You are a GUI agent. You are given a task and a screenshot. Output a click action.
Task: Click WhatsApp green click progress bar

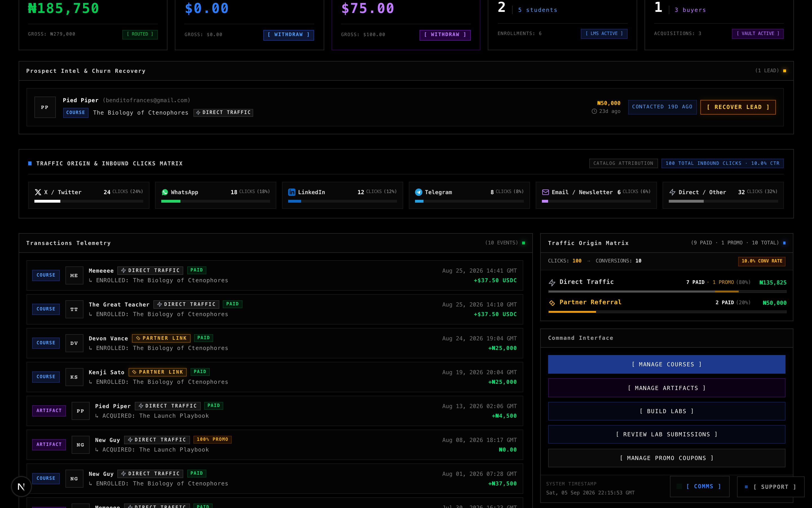[x=215, y=201]
